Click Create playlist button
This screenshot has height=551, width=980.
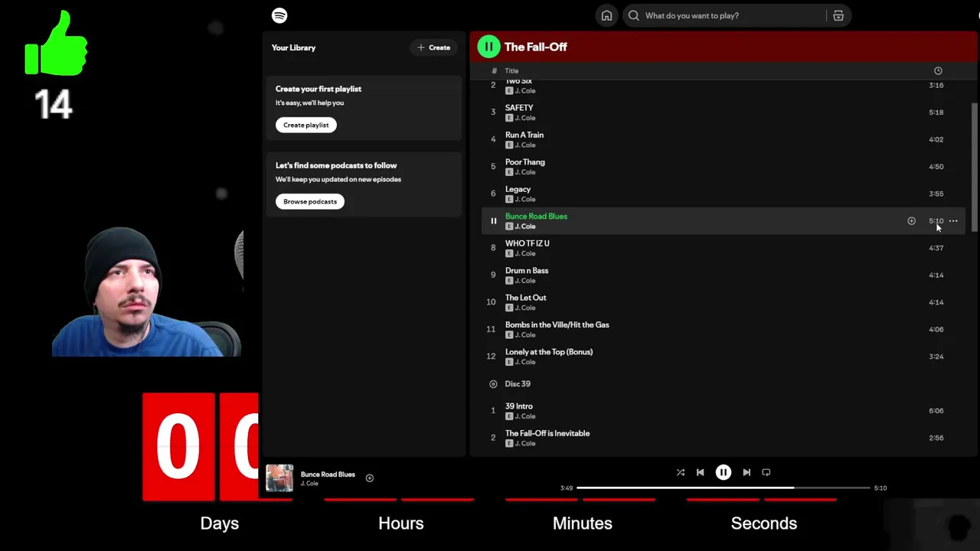(305, 125)
